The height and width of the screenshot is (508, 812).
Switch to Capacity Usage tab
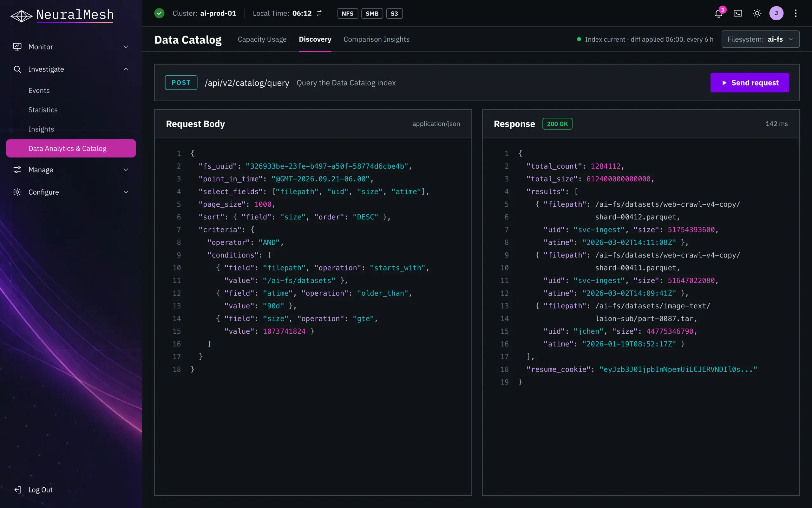click(x=262, y=39)
